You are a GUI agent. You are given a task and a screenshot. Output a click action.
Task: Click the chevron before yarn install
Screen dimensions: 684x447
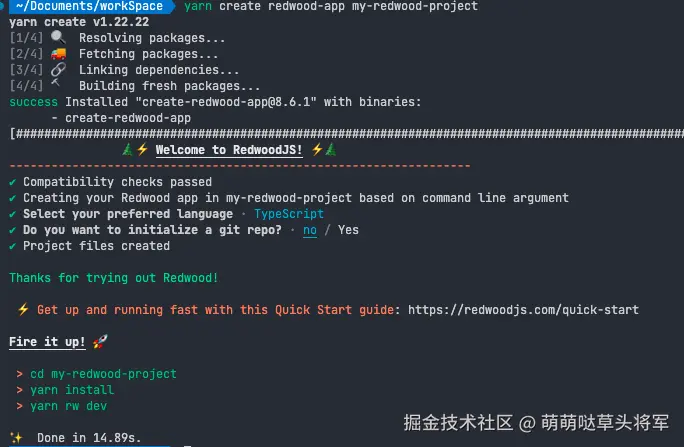click(x=20, y=390)
